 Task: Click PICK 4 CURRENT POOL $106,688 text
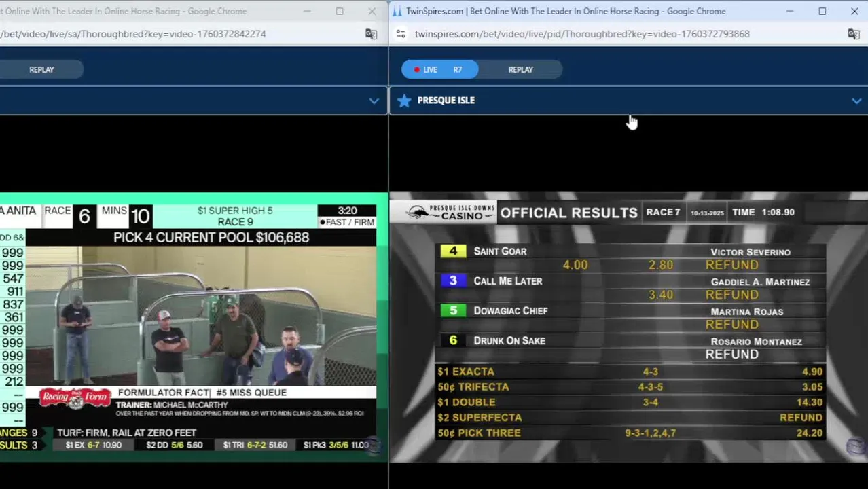click(211, 238)
